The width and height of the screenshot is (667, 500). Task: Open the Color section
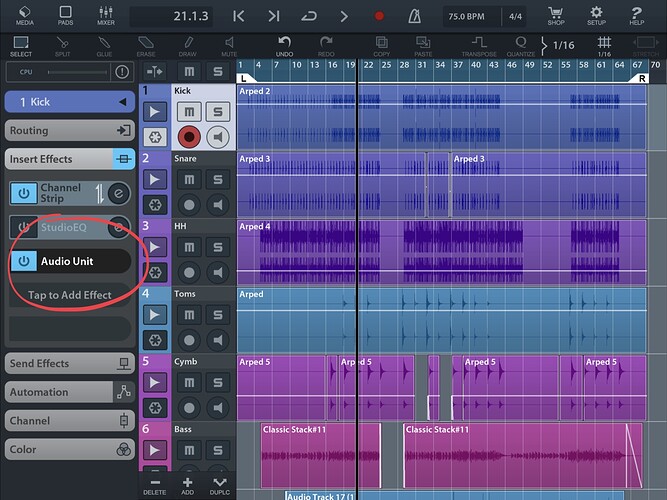(x=70, y=449)
